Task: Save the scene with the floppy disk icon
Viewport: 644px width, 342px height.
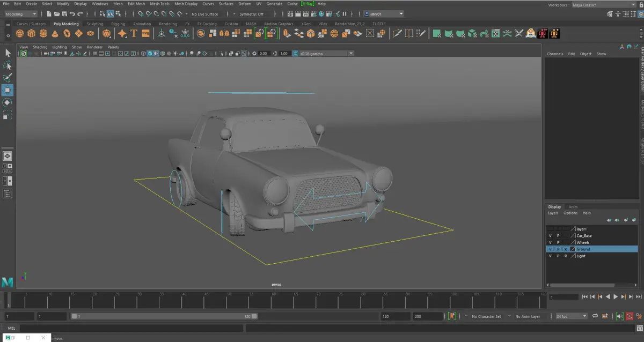Action: point(64,14)
